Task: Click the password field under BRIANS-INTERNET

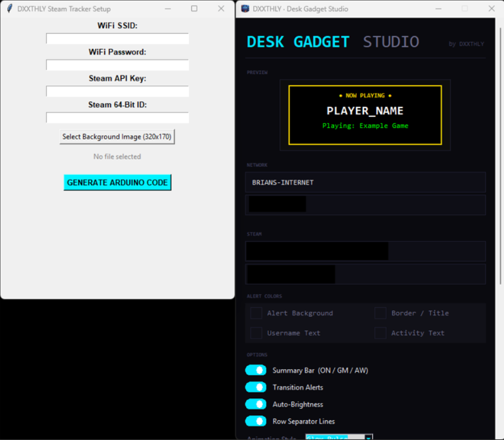Action: pyautogui.click(x=366, y=205)
